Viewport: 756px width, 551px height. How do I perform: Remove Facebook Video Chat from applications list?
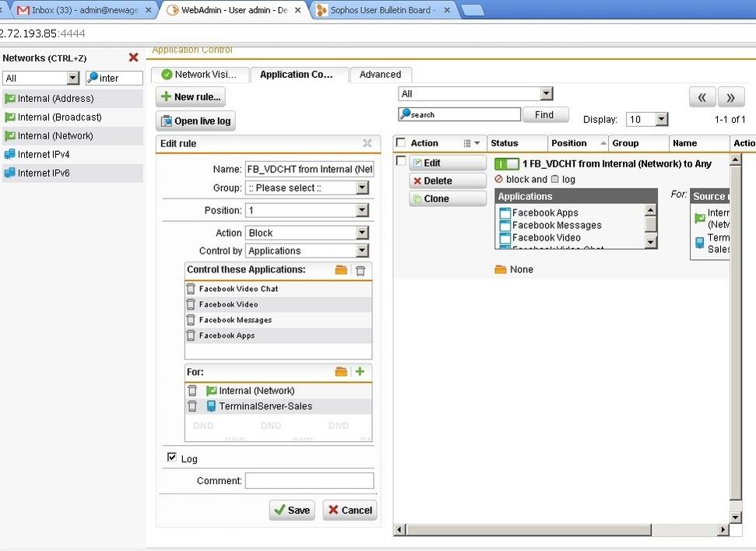191,289
